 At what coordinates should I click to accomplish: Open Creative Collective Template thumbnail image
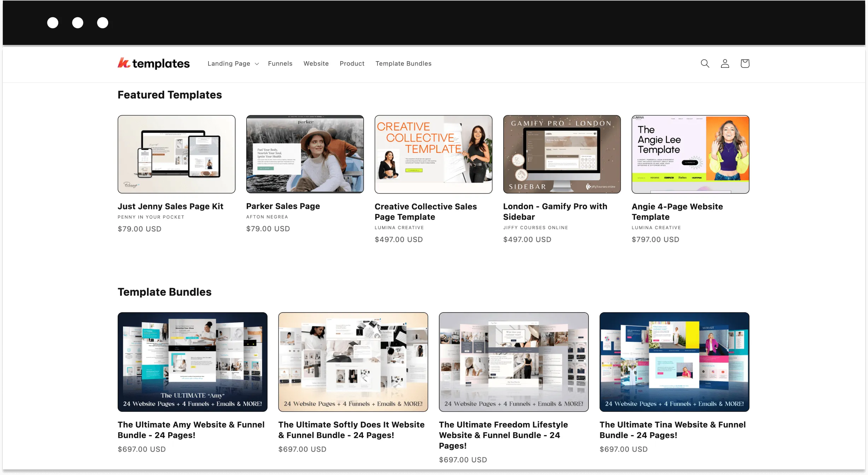click(433, 154)
